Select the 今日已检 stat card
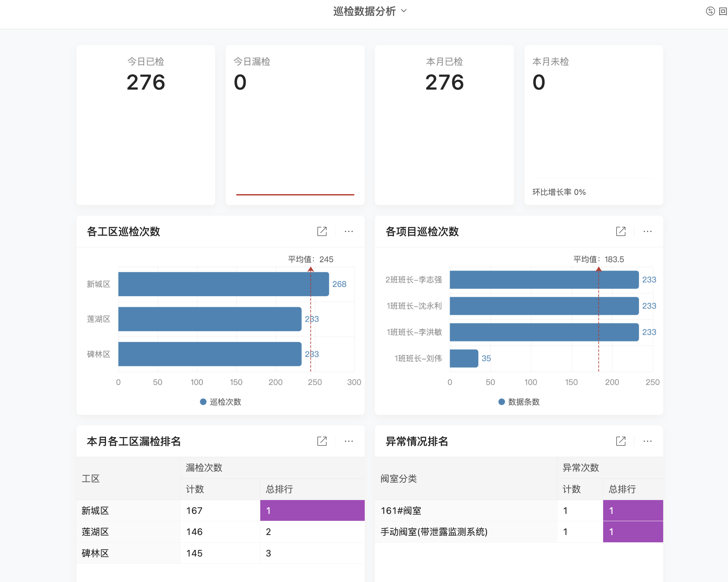728x582 pixels. point(145,125)
